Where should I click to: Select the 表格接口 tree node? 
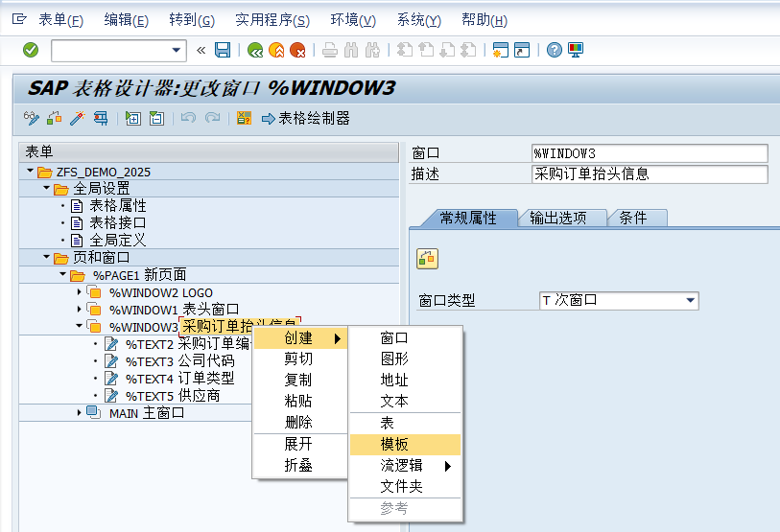[x=117, y=222]
